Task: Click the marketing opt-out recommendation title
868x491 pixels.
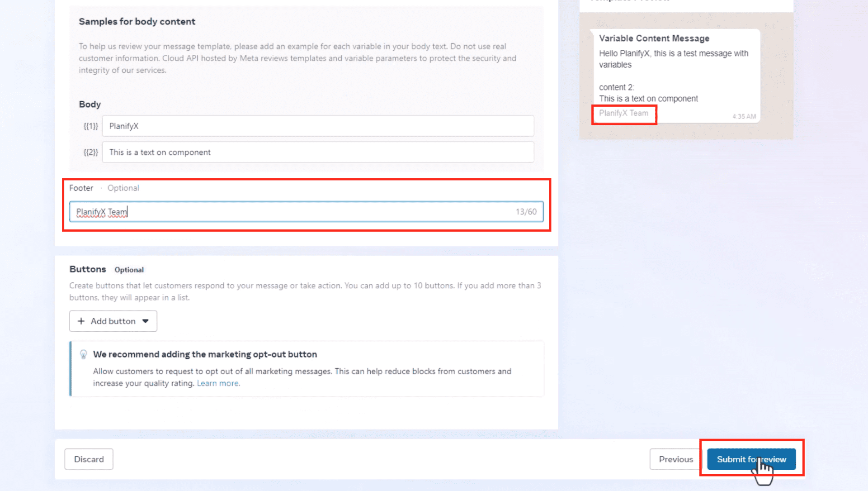Action: pos(205,354)
